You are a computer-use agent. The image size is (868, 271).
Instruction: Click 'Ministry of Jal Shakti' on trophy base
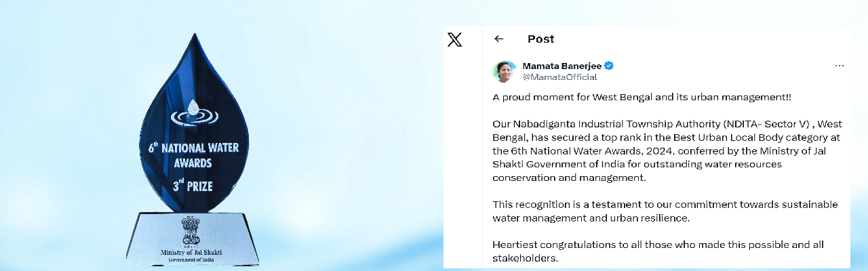[191, 253]
